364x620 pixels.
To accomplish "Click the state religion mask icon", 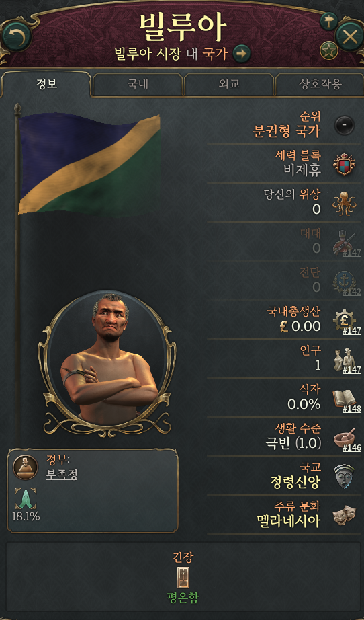I will click(x=344, y=476).
